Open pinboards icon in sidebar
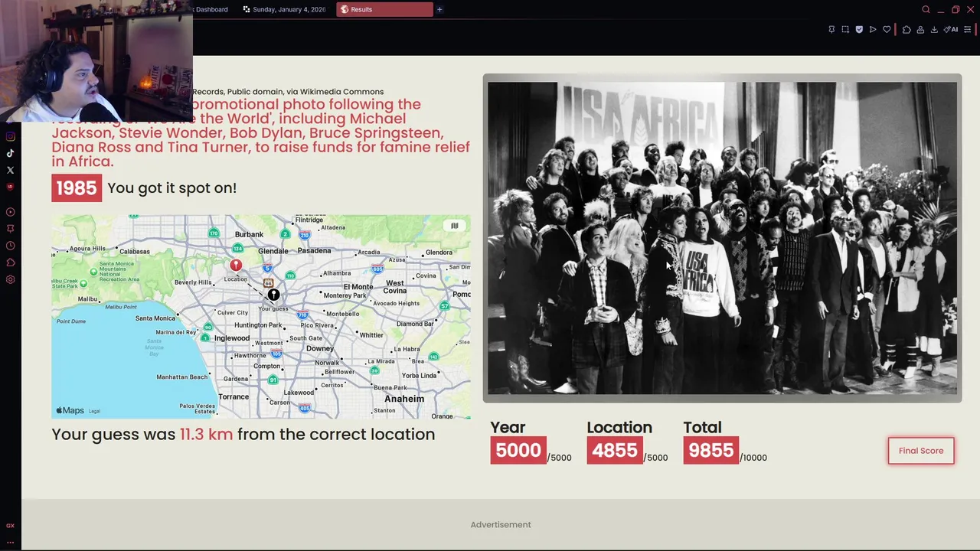 coord(10,229)
